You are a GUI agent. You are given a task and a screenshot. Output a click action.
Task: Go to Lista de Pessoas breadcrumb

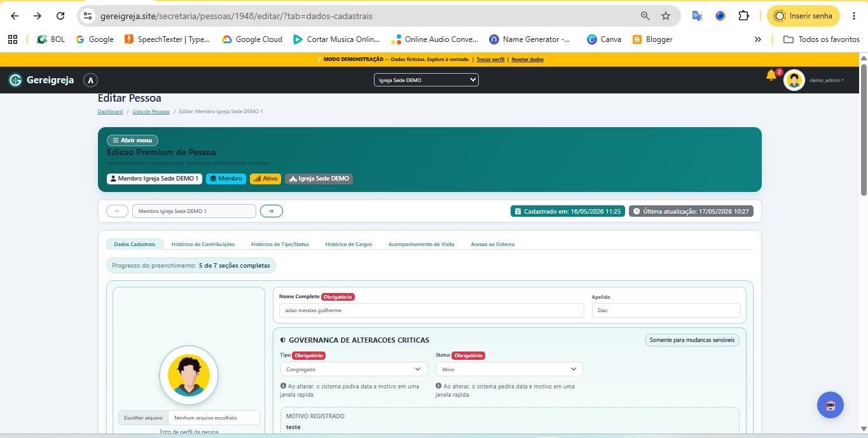pos(151,111)
